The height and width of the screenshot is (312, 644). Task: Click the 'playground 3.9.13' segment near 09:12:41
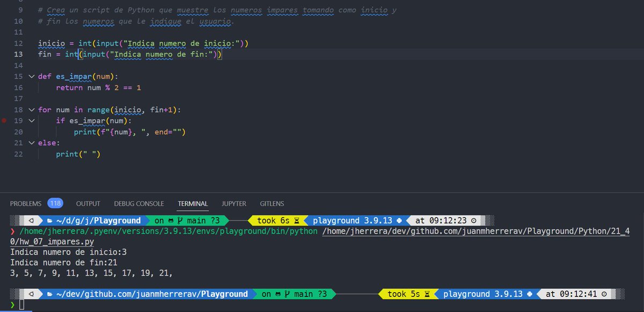pyautogui.click(x=489, y=294)
